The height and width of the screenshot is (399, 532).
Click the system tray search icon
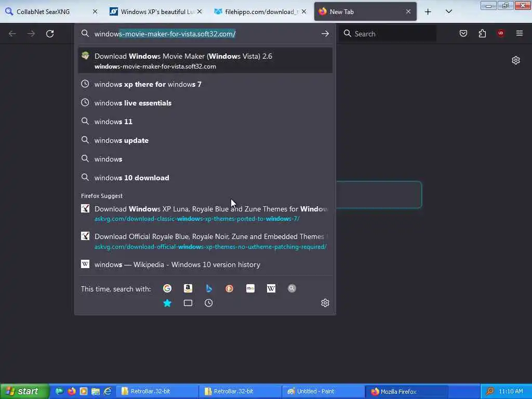[490, 392]
